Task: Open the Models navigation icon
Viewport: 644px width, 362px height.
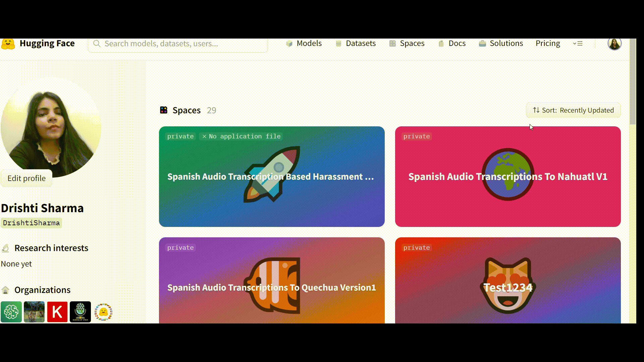Action: click(x=289, y=43)
